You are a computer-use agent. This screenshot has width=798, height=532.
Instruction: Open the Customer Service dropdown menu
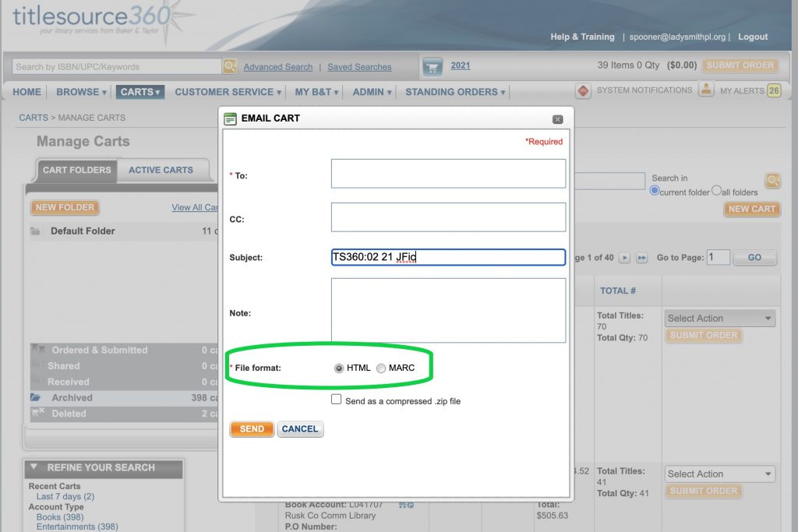click(x=228, y=92)
